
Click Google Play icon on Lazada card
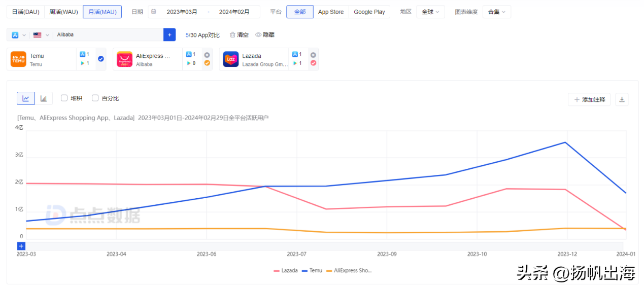[295, 63]
